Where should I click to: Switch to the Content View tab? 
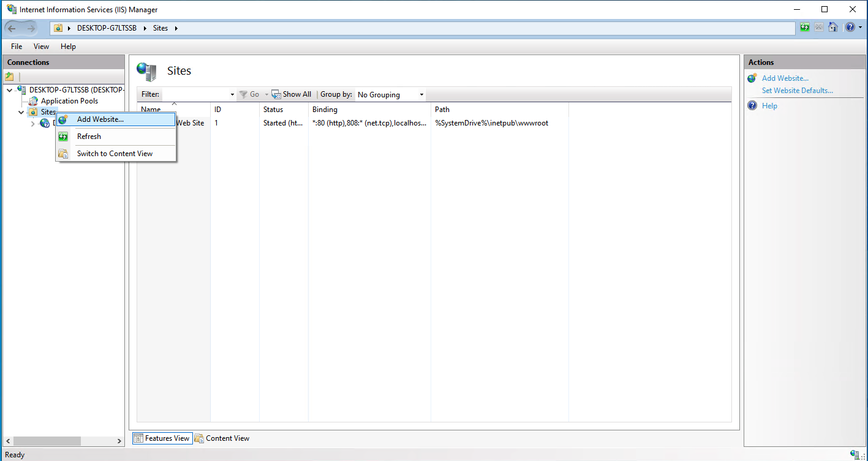(x=222, y=438)
